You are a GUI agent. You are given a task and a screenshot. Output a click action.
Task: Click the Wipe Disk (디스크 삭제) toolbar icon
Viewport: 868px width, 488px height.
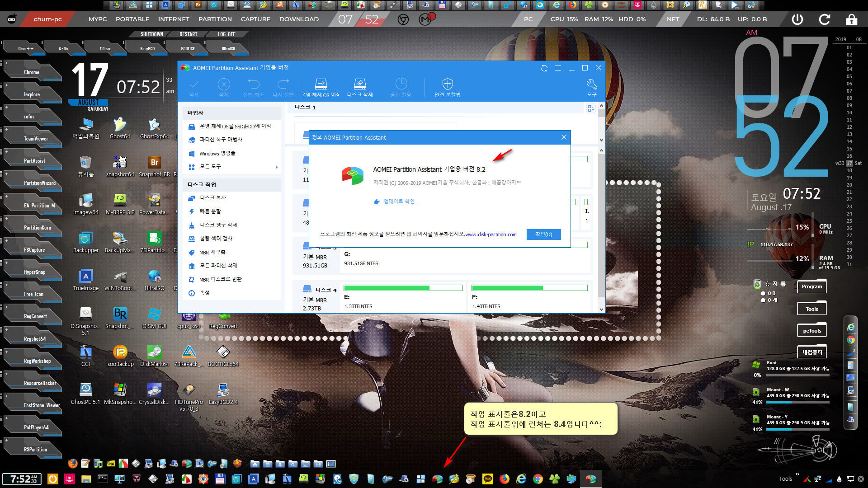pos(360,87)
